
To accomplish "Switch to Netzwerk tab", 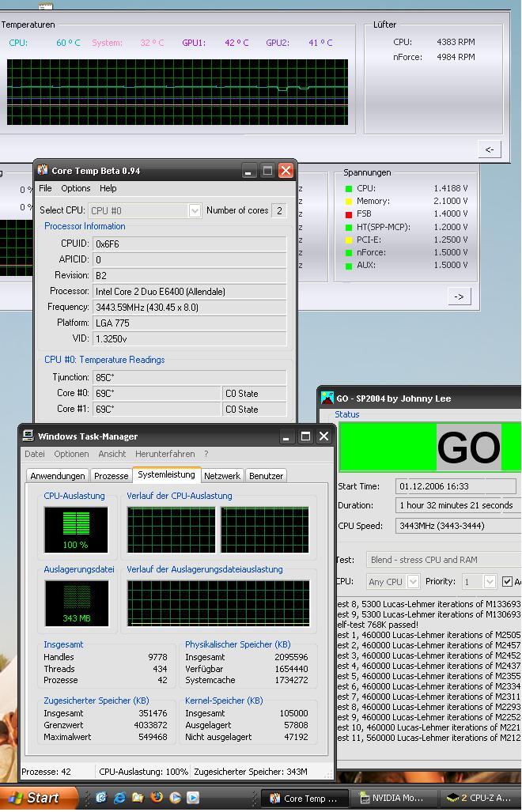I will click(222, 476).
